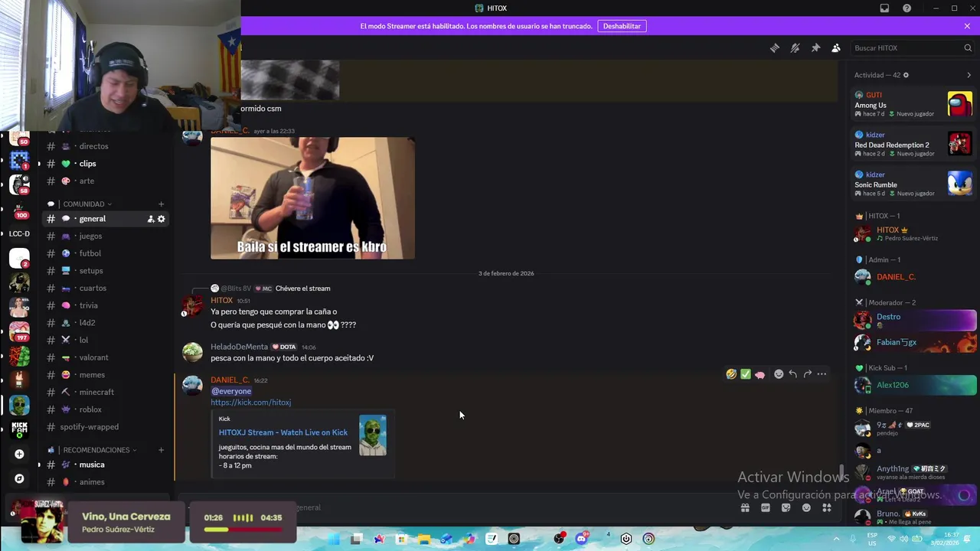
Task: Toggle notification mute bell in header
Action: pyautogui.click(x=795, y=48)
